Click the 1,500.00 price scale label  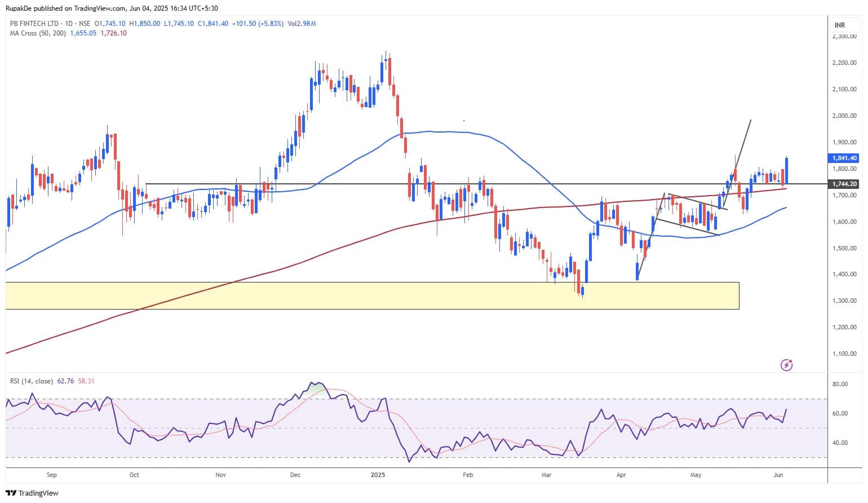844,248
